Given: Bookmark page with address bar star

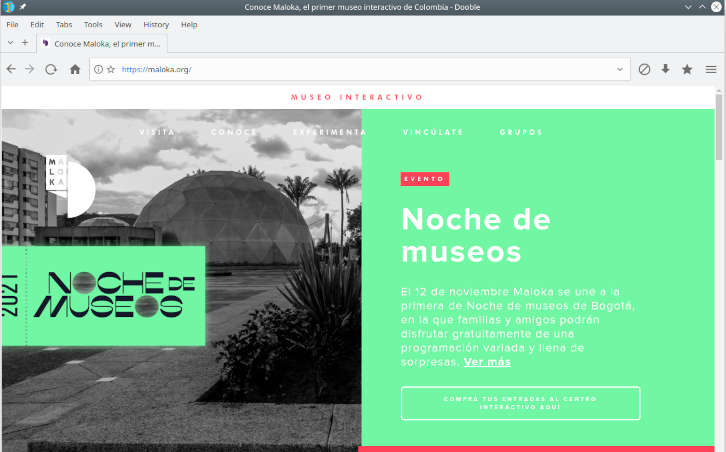Looking at the screenshot, I should tap(111, 69).
